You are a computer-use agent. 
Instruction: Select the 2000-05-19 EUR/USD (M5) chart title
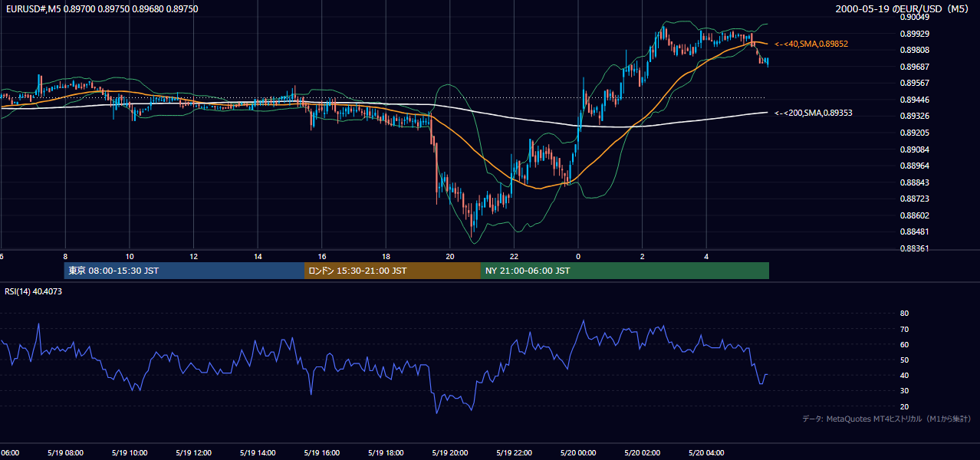click(903, 8)
